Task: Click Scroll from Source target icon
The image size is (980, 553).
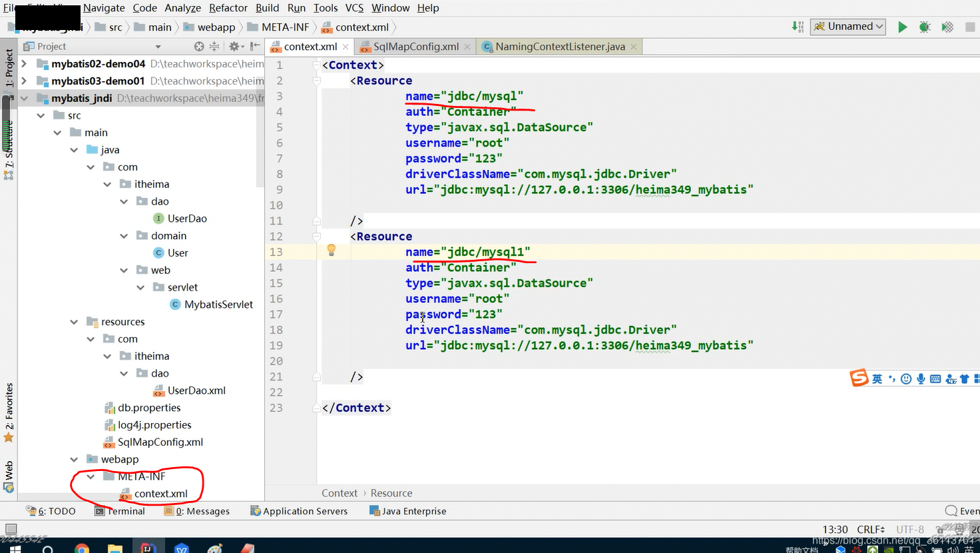Action: [198, 47]
